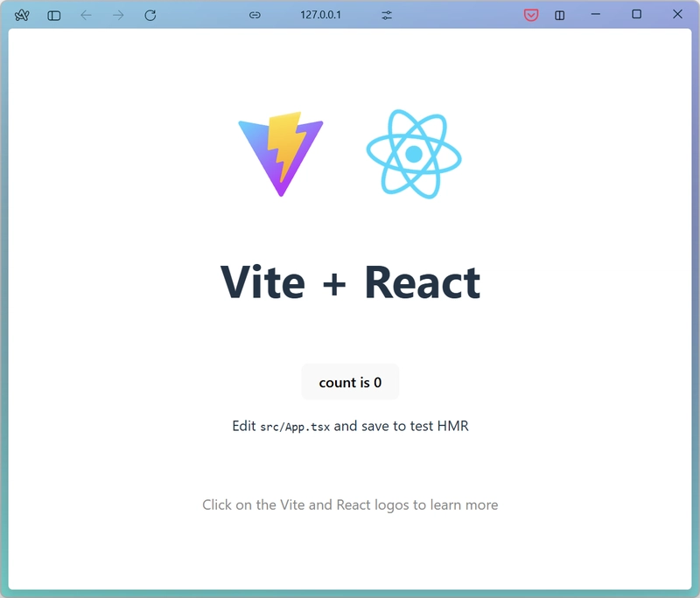Open the Vite logo link

point(281,154)
